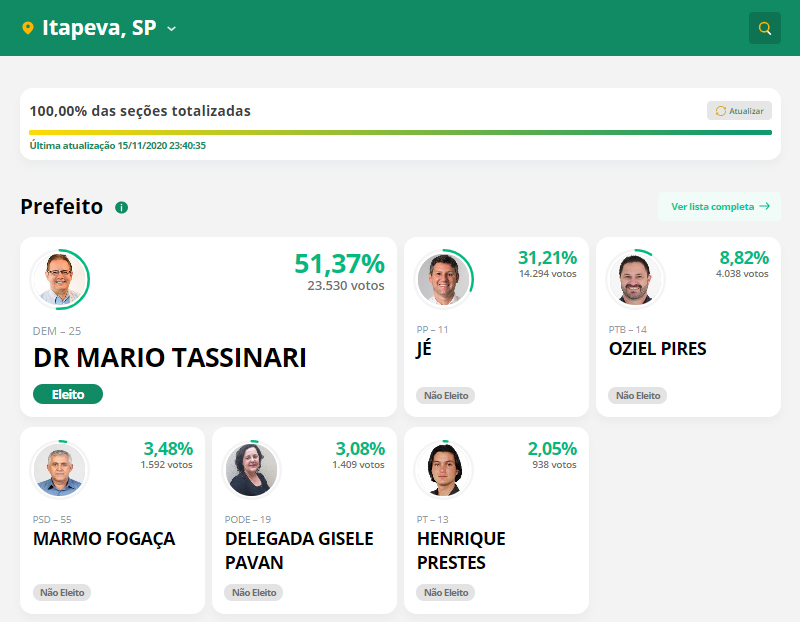Click Não Eleito badge on Delegada Gisele Pavan card
800x622 pixels.
point(254,592)
